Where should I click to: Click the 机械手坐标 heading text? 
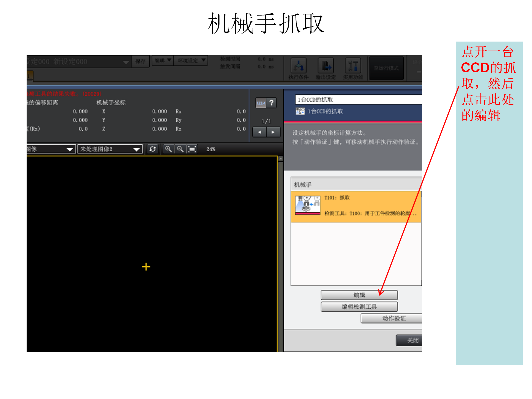point(111,103)
